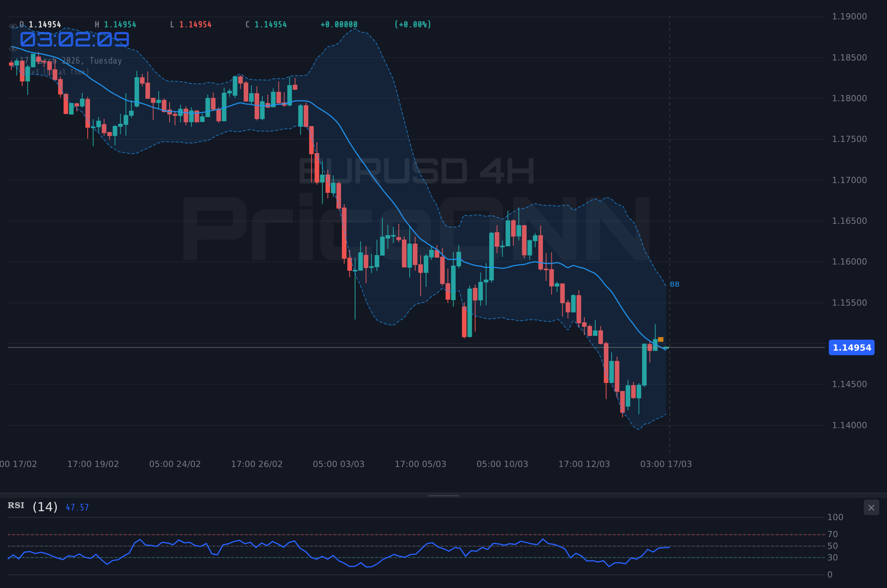Click the +0.00000 change value

(339, 24)
